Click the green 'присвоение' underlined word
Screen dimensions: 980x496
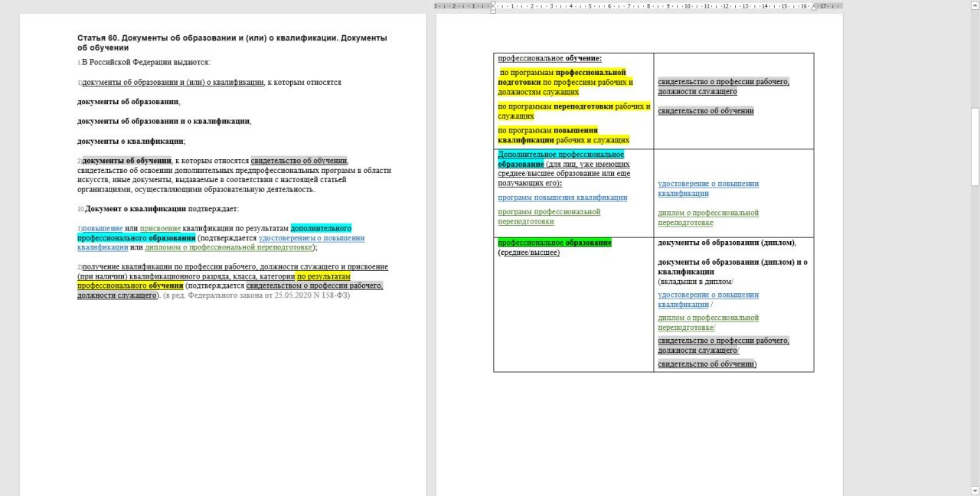point(160,228)
